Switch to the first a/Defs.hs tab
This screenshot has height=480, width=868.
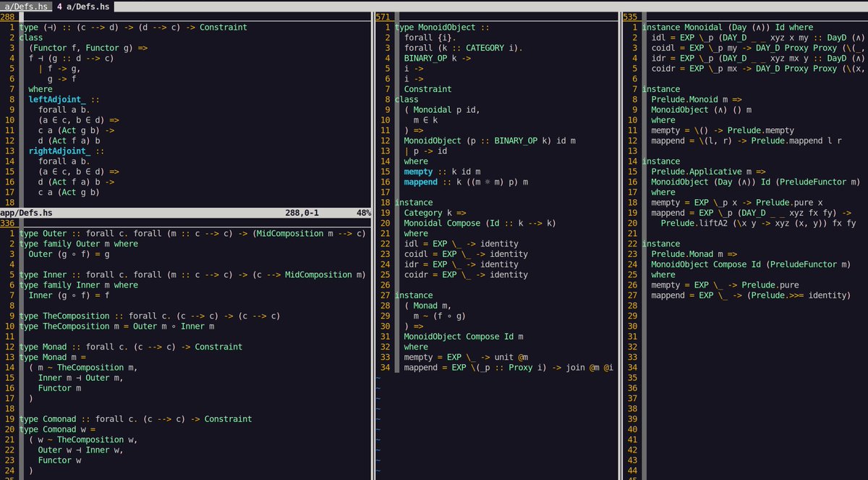(25, 6)
